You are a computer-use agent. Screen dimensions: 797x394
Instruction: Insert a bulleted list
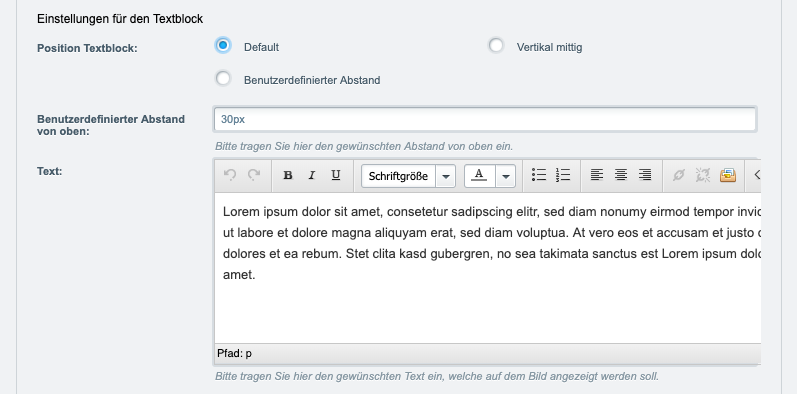point(539,175)
